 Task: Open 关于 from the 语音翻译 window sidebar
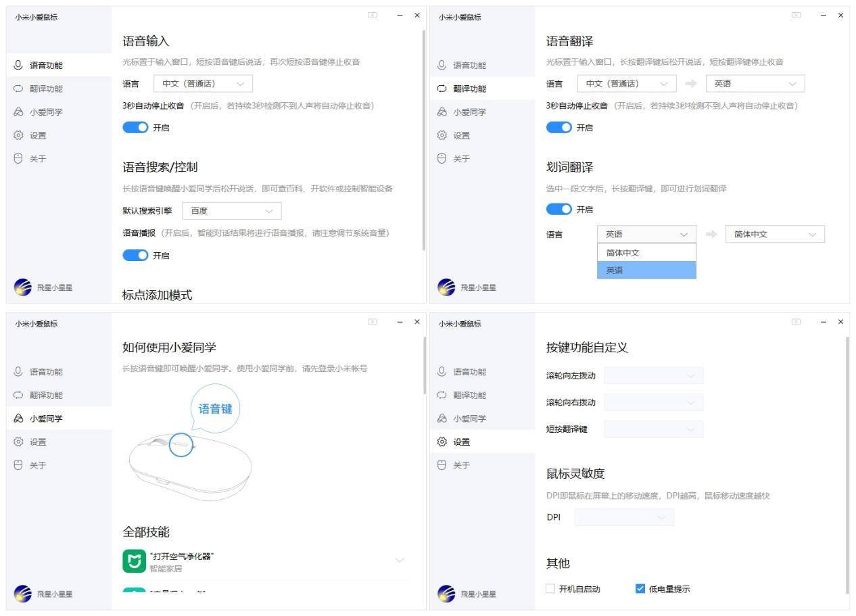click(482, 159)
